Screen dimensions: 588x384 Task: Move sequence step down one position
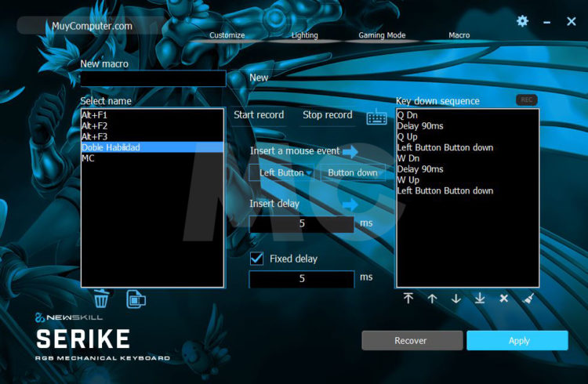(456, 299)
